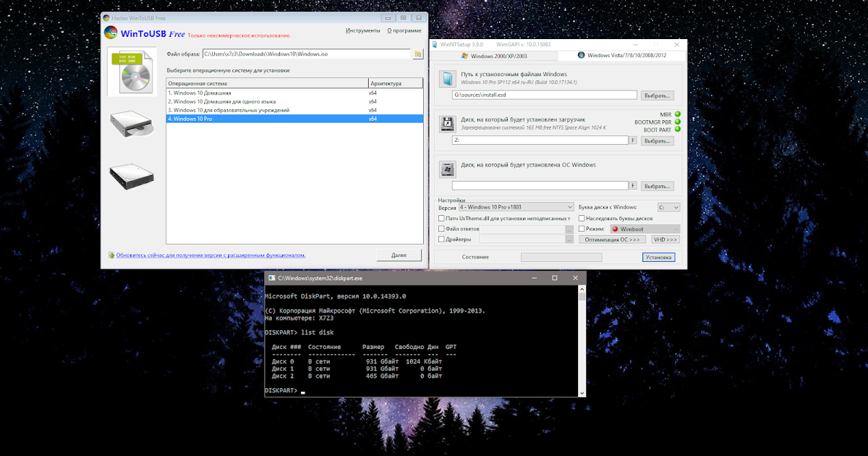The image size is (868, 456).
Task: Select the CD/DVD drive source icon in WinToUSB
Action: tap(132, 124)
